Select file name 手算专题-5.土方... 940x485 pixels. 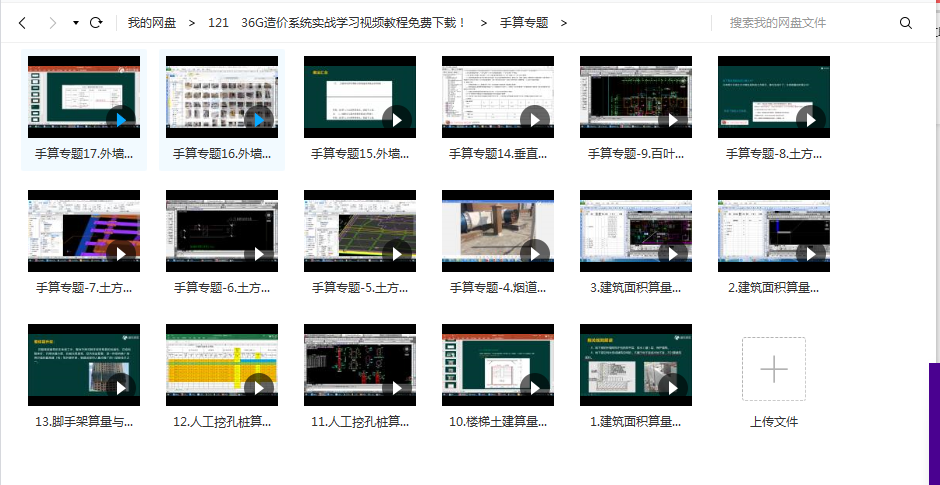tap(360, 288)
